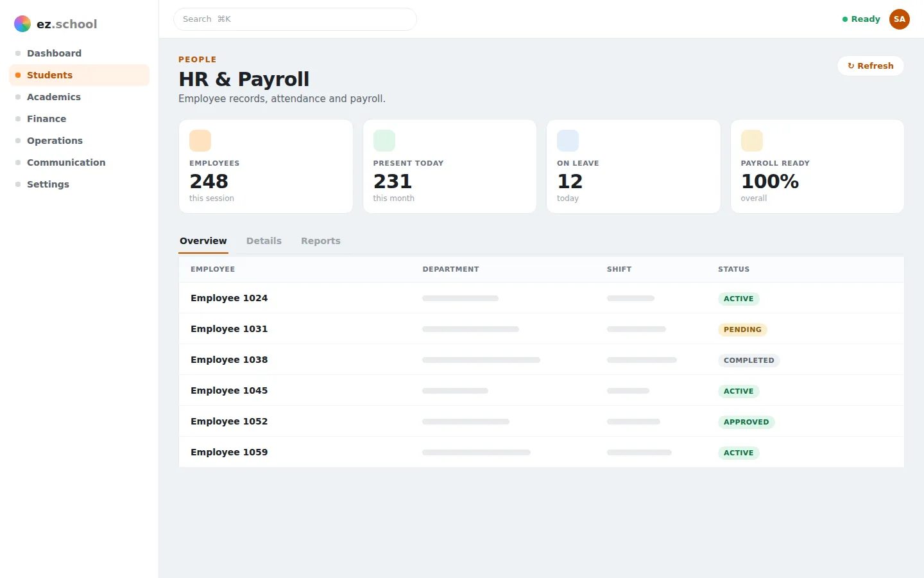Click the HR & Payroll heading

(244, 79)
